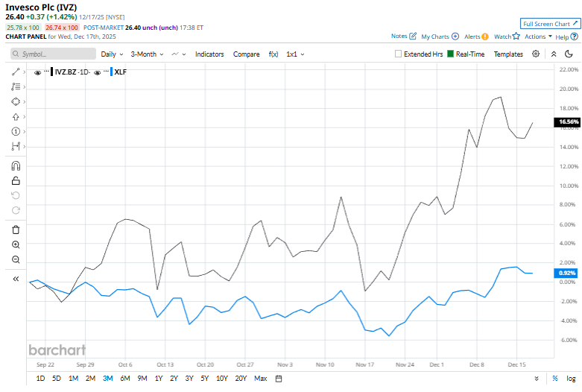The height and width of the screenshot is (392, 582).
Task: Select the measurement range tool
Action: [16, 146]
